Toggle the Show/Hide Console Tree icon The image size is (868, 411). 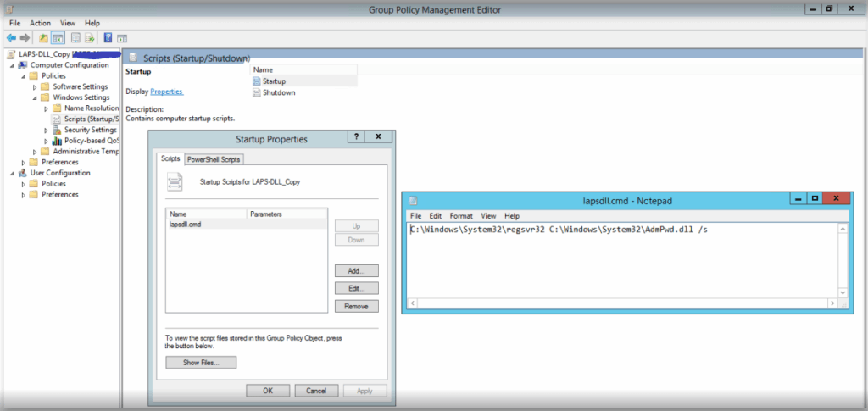[x=58, y=38]
